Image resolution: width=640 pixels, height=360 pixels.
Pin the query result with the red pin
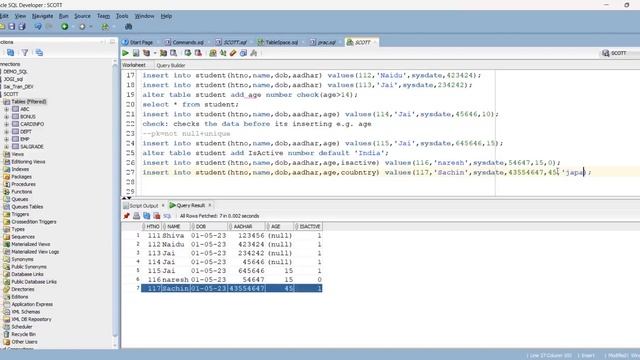coord(127,216)
